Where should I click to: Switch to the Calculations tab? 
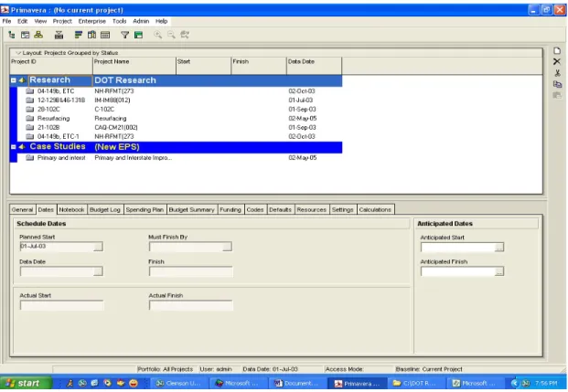(x=375, y=210)
